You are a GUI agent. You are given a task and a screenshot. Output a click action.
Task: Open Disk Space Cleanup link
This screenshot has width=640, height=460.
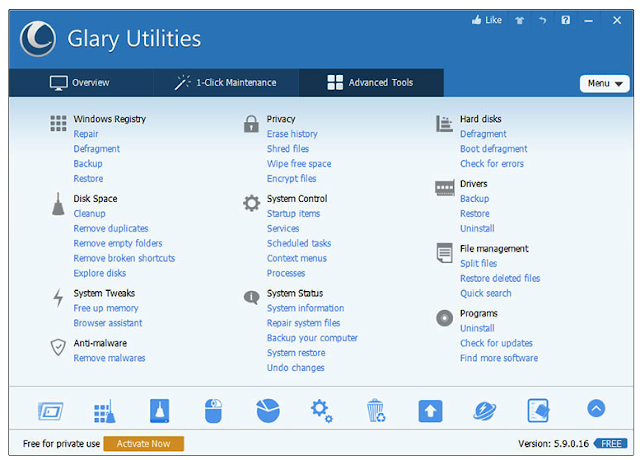point(89,213)
